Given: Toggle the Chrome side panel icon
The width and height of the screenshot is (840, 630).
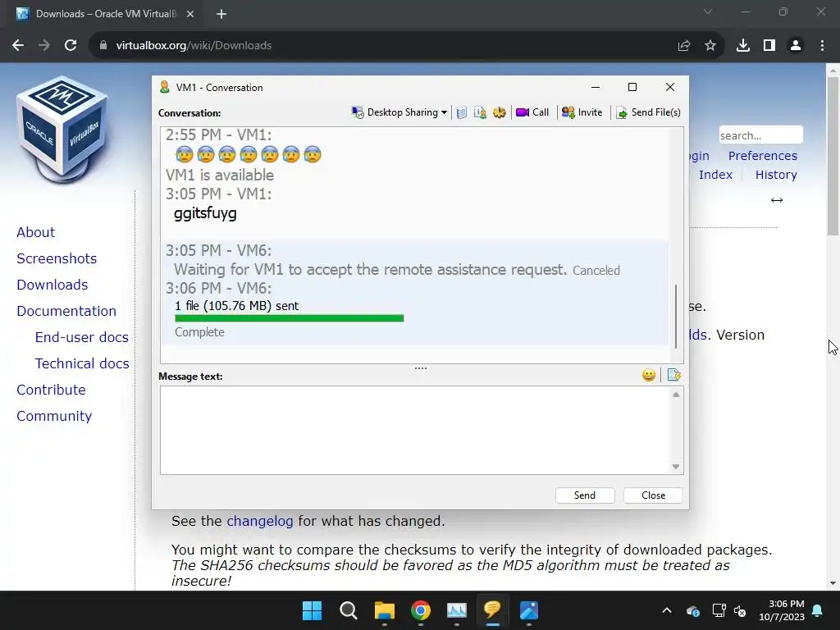Looking at the screenshot, I should 769,46.
